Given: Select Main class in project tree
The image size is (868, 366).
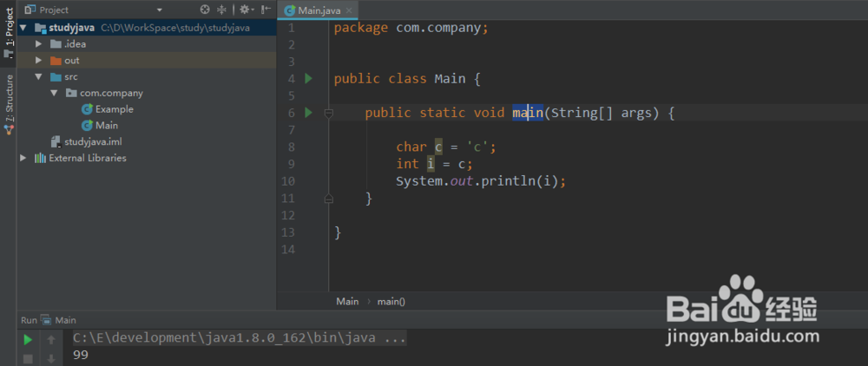Looking at the screenshot, I should tap(106, 126).
